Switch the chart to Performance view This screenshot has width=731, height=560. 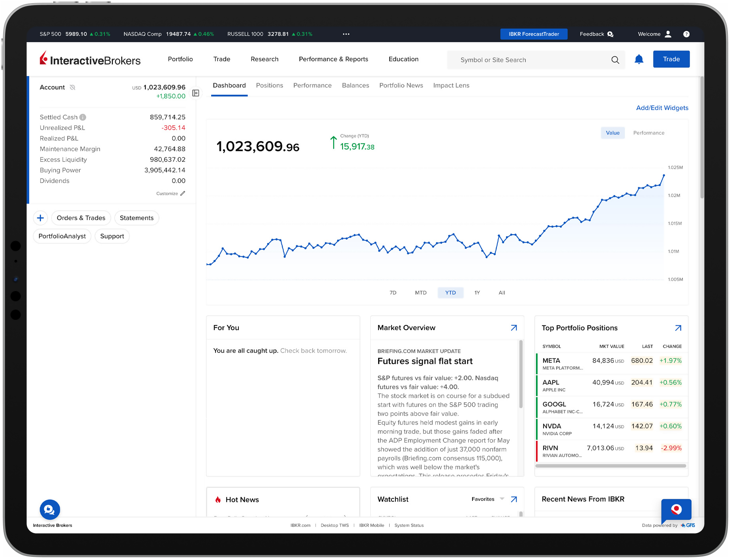click(649, 133)
